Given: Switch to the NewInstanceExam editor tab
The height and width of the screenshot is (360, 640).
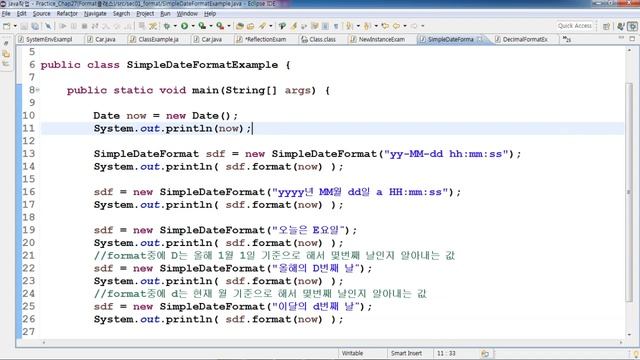Looking at the screenshot, I should [382, 39].
